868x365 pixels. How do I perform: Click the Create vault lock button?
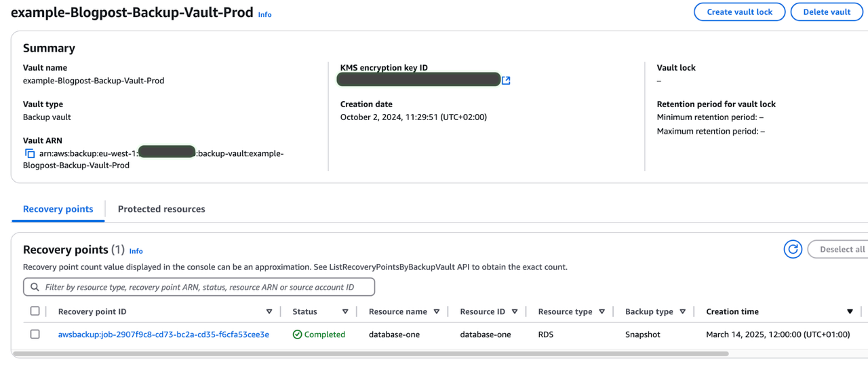coord(739,12)
